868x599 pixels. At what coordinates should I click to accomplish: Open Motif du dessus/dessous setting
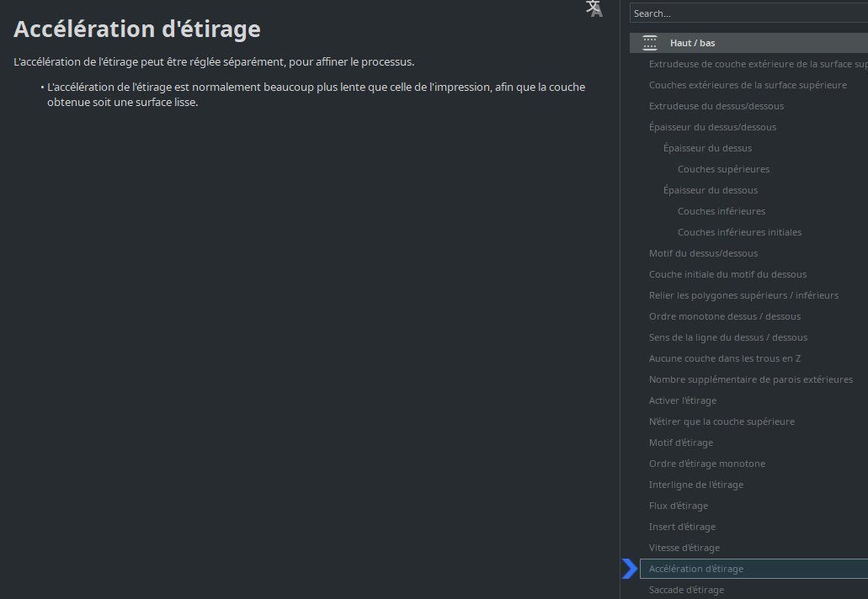(703, 253)
